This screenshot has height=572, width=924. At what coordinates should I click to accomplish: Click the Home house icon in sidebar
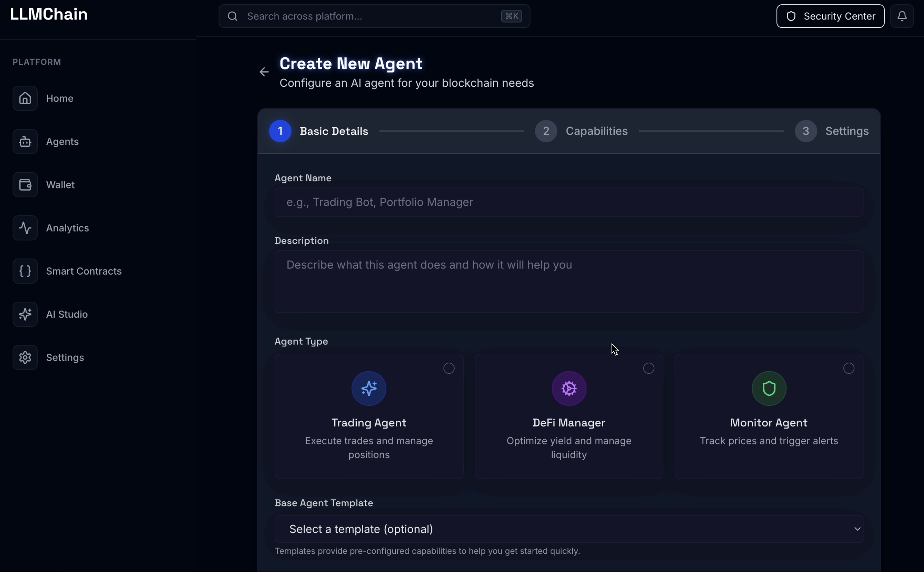click(25, 98)
